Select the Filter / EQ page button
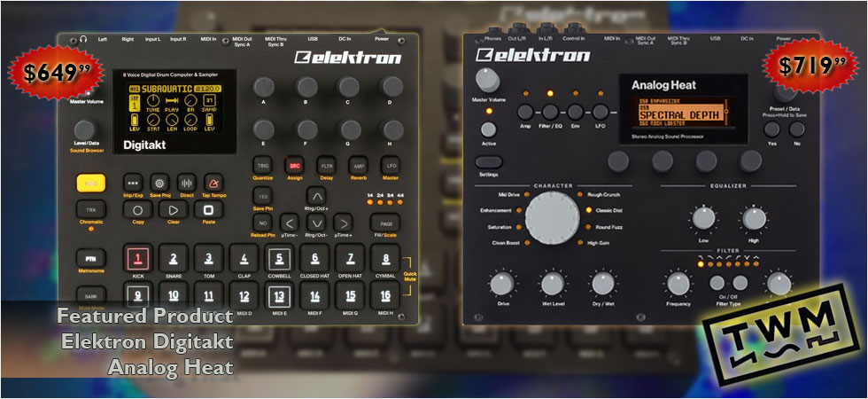Image resolution: width=868 pixels, height=399 pixels. (x=549, y=113)
